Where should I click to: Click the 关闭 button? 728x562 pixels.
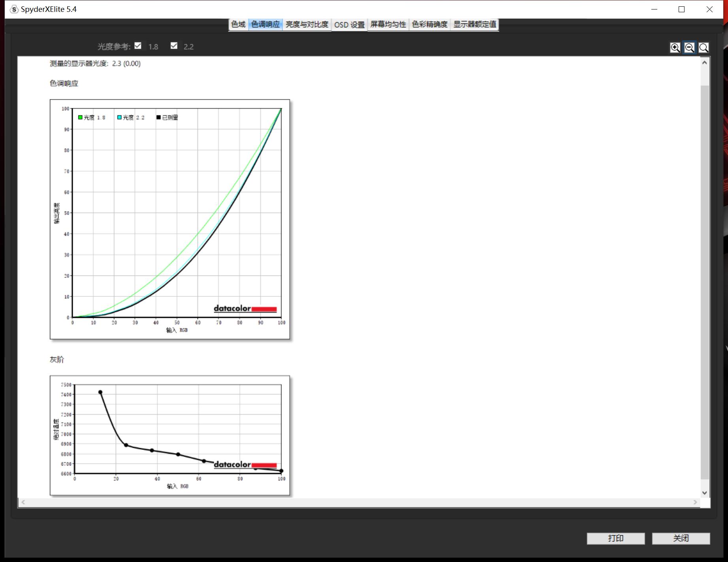[681, 538]
